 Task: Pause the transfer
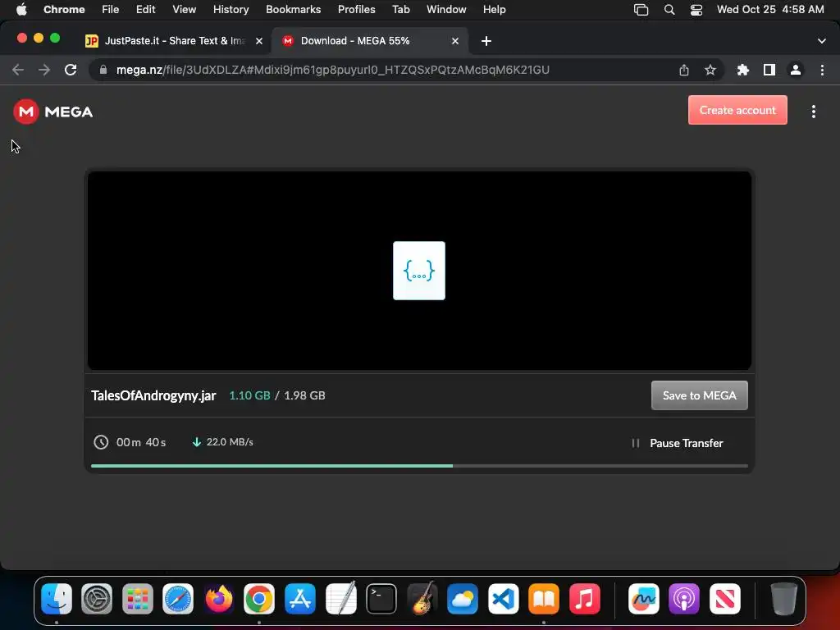point(678,443)
